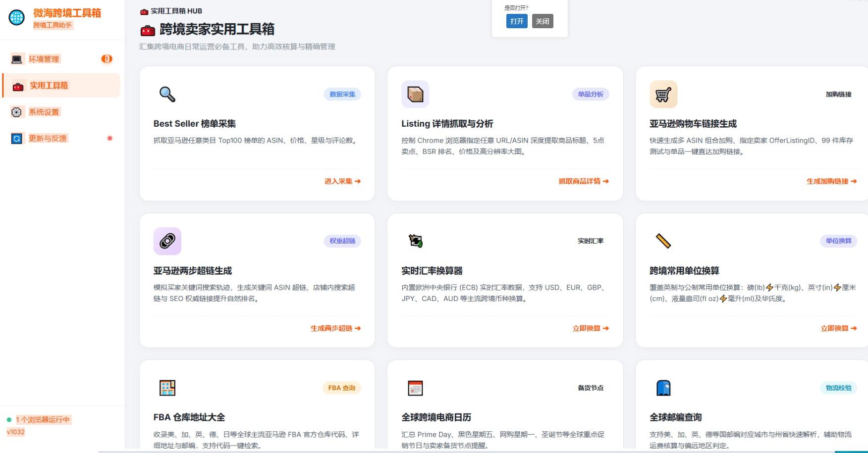The image size is (868, 453).
Task: Click the FBA 查询 tag
Action: click(342, 388)
